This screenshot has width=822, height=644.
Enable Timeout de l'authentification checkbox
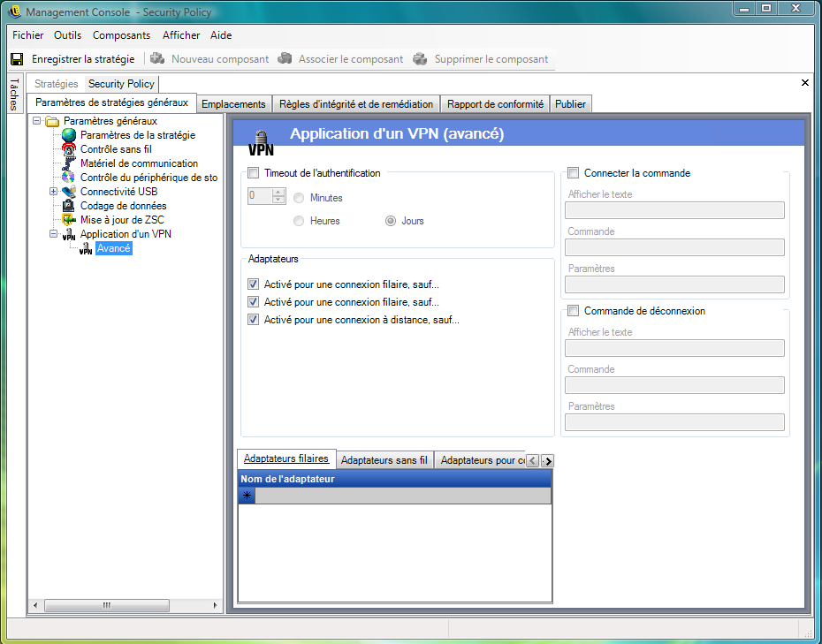point(254,173)
